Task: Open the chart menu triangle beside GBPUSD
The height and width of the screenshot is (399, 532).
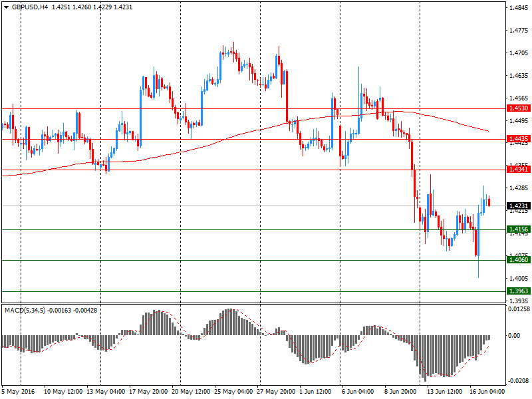Action: click(6, 7)
